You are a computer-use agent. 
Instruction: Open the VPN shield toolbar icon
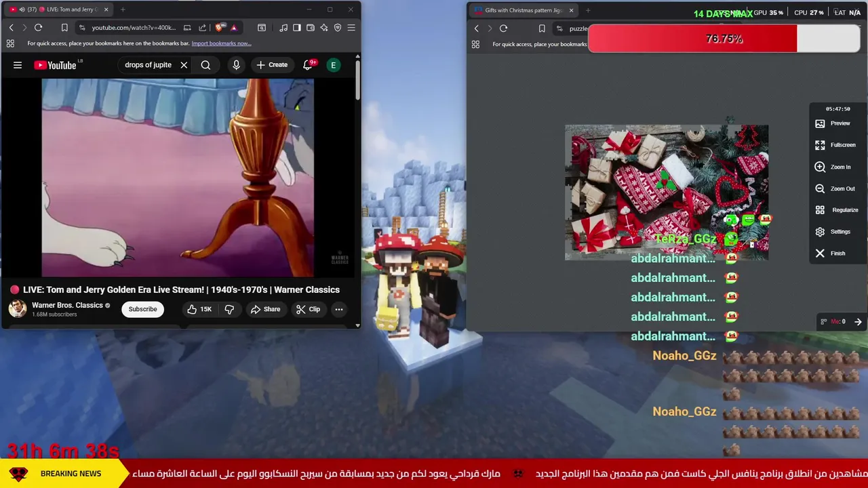click(x=338, y=28)
